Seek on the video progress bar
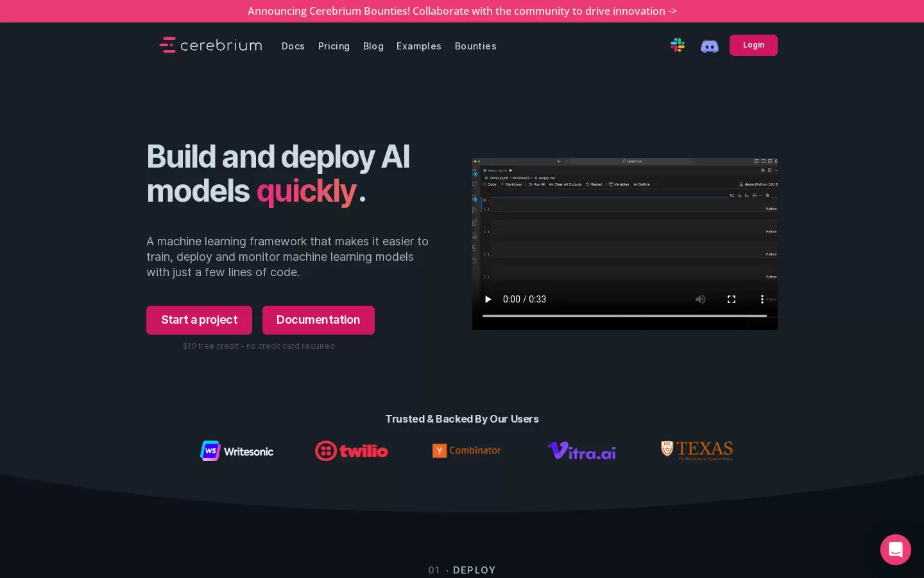 (624, 316)
